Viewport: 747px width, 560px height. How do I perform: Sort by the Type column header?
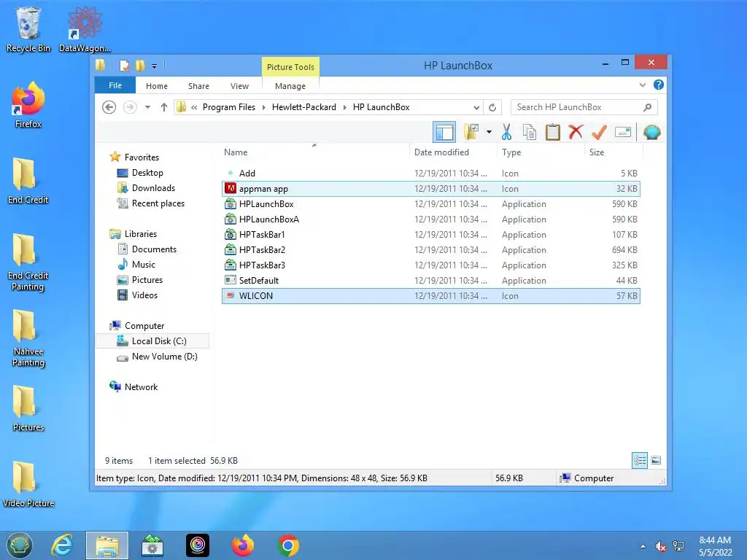pyautogui.click(x=541, y=152)
